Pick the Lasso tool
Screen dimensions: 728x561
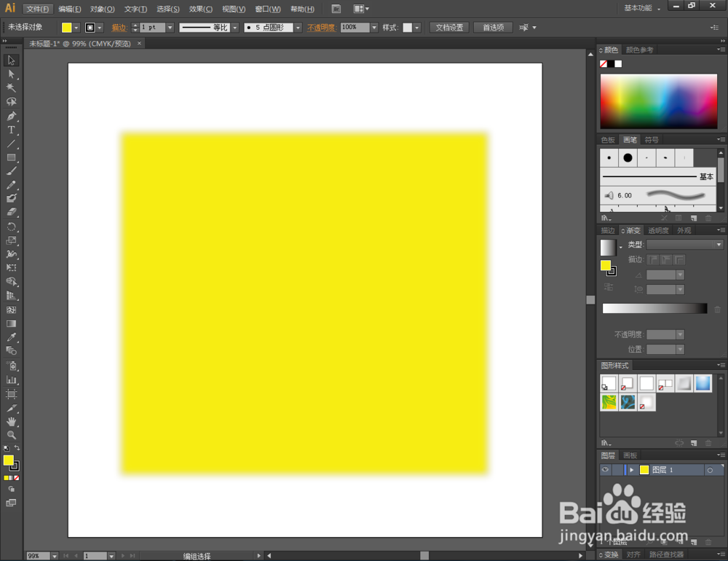click(x=11, y=102)
